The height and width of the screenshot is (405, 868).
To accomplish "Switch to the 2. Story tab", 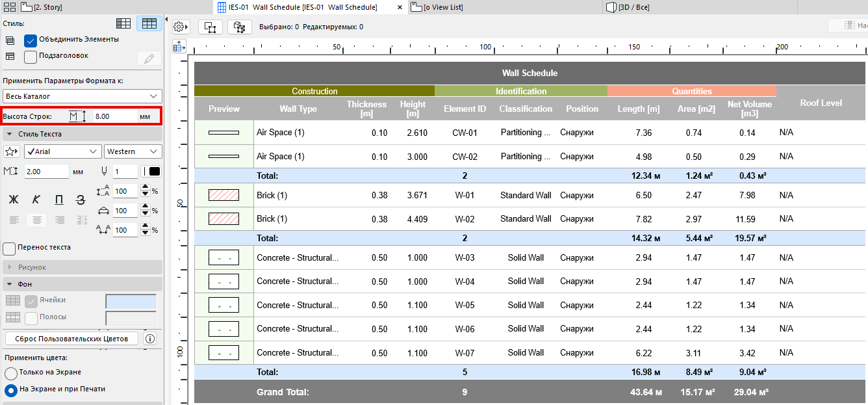I will point(44,7).
